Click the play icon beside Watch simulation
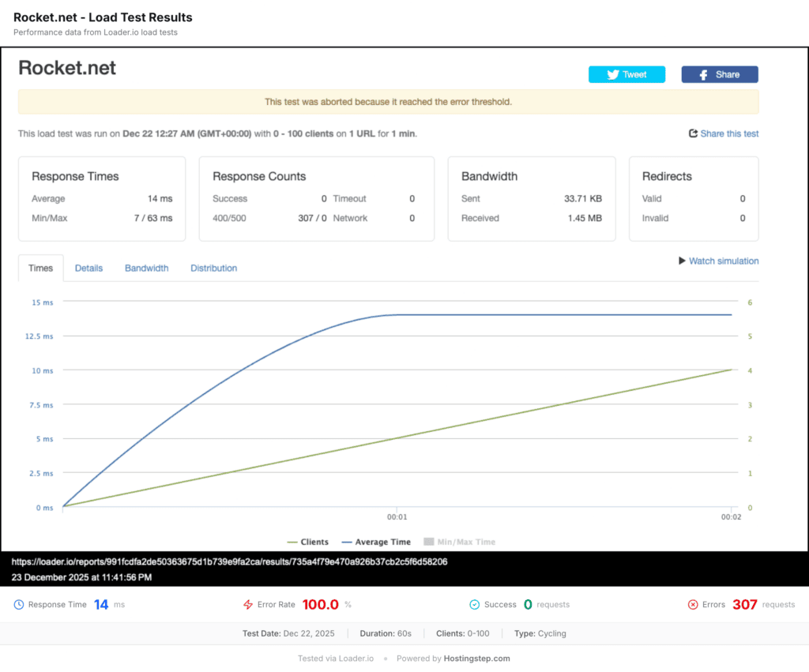The image size is (809, 672). [682, 261]
